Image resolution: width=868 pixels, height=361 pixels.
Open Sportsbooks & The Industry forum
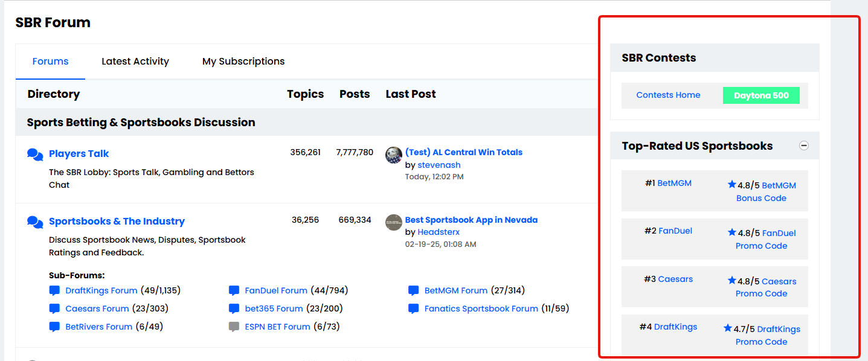117,221
